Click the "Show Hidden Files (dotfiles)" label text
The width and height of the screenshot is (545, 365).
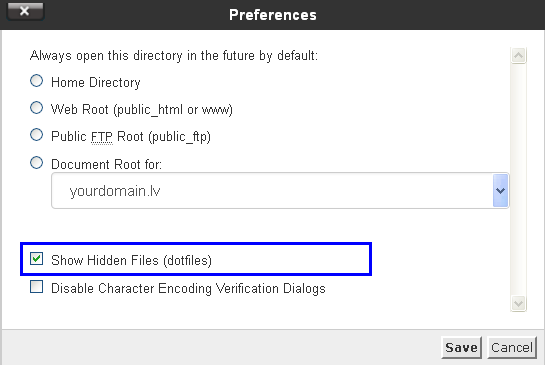(x=131, y=260)
